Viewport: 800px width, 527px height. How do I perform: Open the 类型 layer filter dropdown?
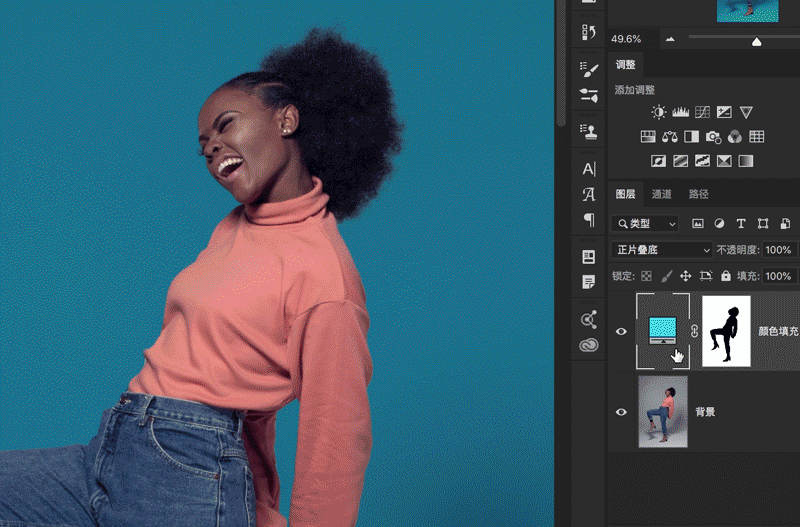(646, 223)
